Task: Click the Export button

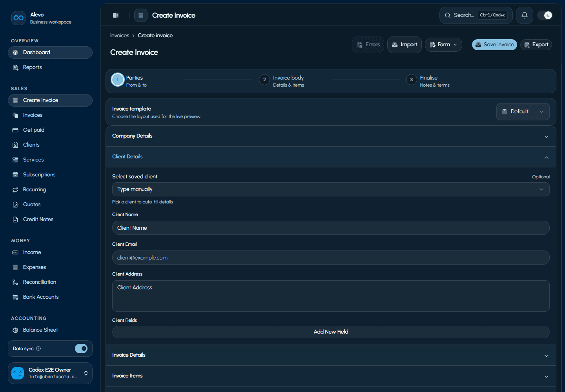Action: coord(536,45)
